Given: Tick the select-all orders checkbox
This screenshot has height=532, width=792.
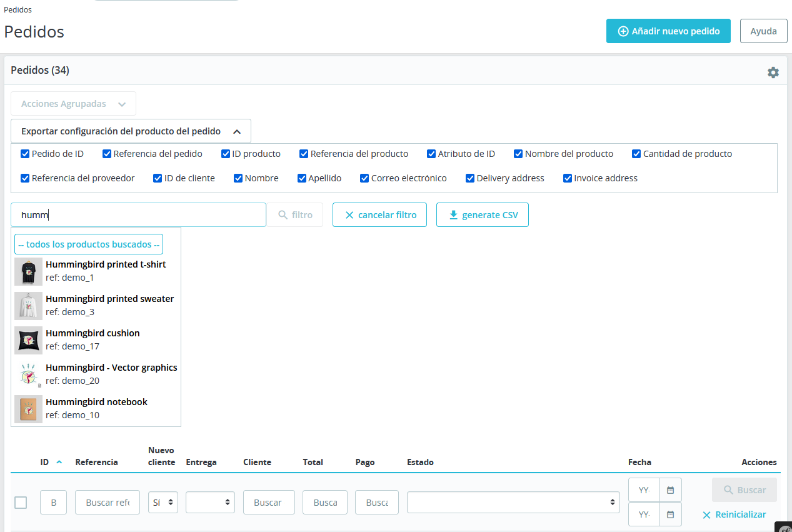Looking at the screenshot, I should click(x=21, y=503).
